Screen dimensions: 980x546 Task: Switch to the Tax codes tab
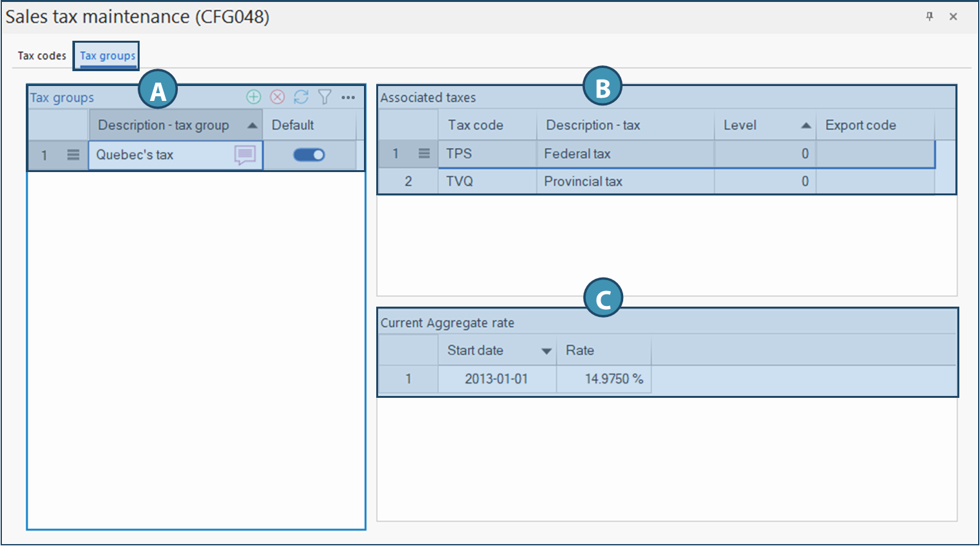(x=42, y=56)
